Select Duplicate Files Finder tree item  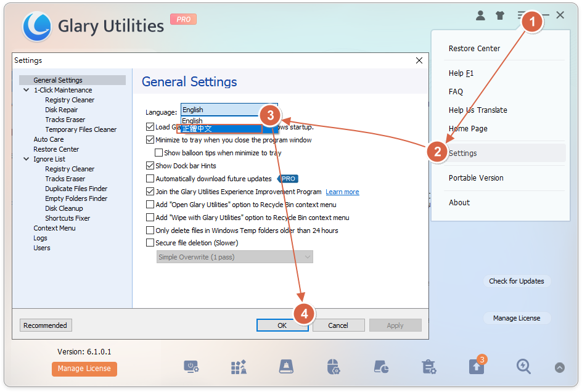(x=76, y=189)
